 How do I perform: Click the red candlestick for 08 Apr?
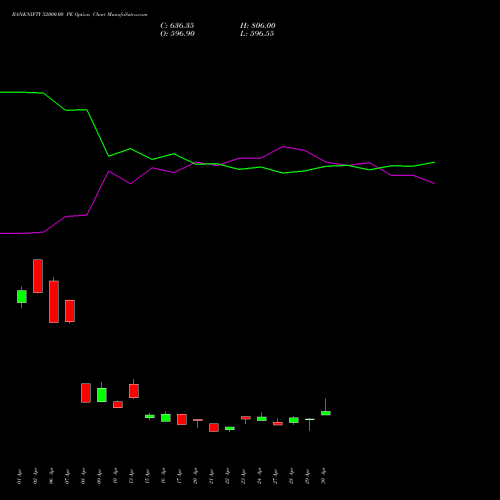tap(86, 393)
